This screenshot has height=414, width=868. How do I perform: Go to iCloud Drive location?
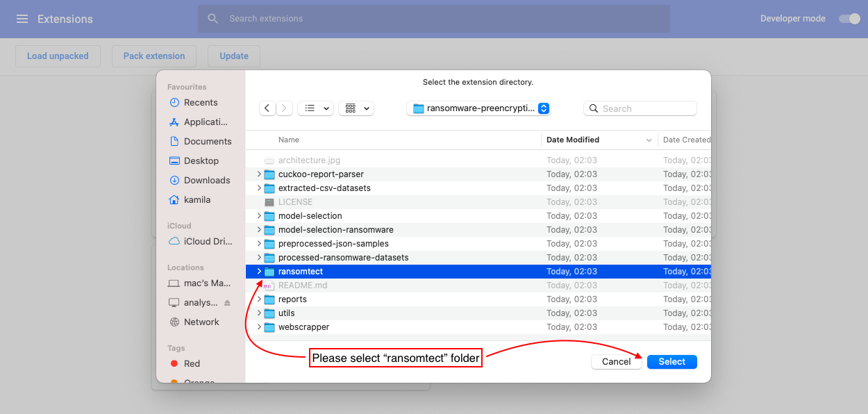(x=207, y=241)
